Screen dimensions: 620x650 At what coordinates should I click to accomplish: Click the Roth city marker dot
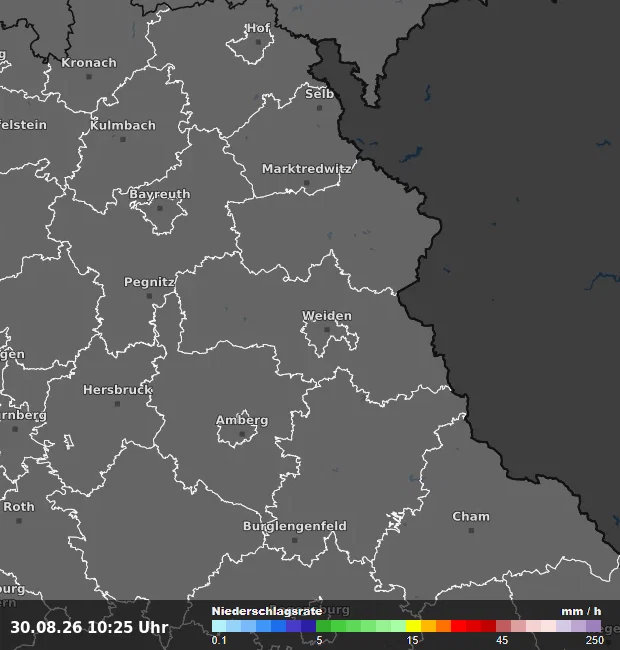point(19,521)
